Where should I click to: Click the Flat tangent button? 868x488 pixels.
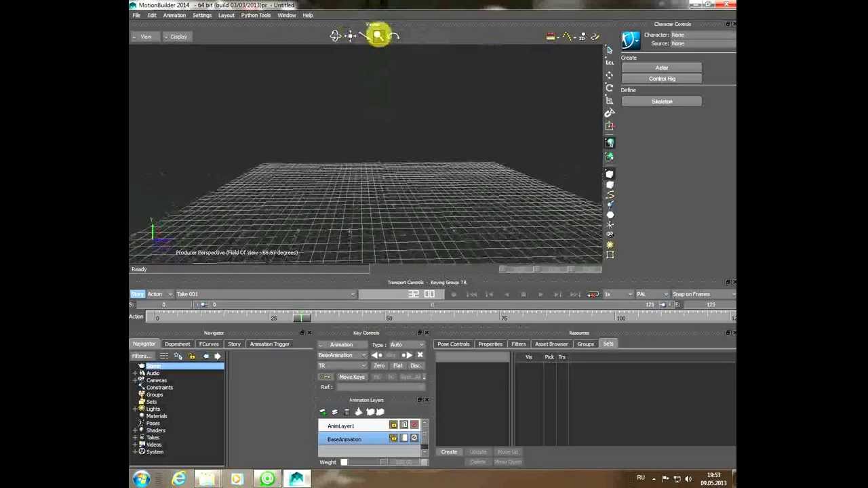[397, 366]
